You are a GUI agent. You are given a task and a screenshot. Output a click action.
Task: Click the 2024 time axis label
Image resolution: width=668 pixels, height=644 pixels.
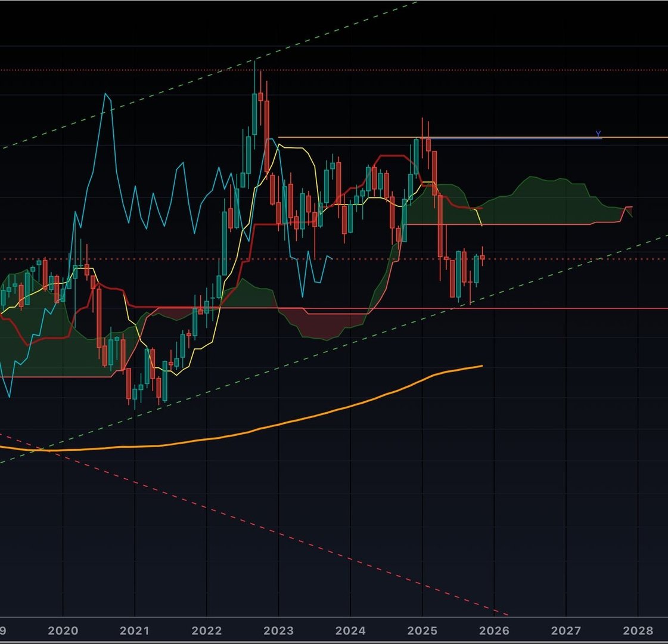point(350,631)
